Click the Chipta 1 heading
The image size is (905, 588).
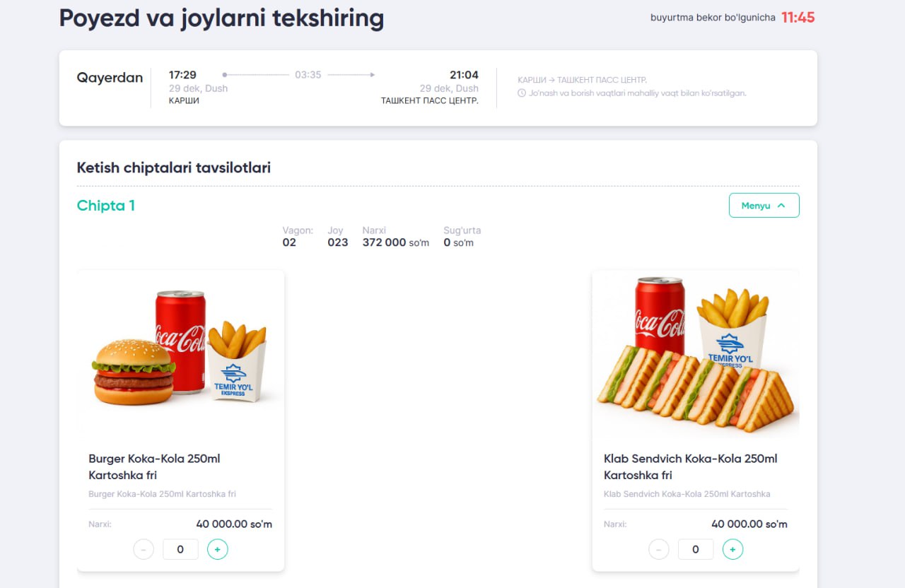[105, 206]
